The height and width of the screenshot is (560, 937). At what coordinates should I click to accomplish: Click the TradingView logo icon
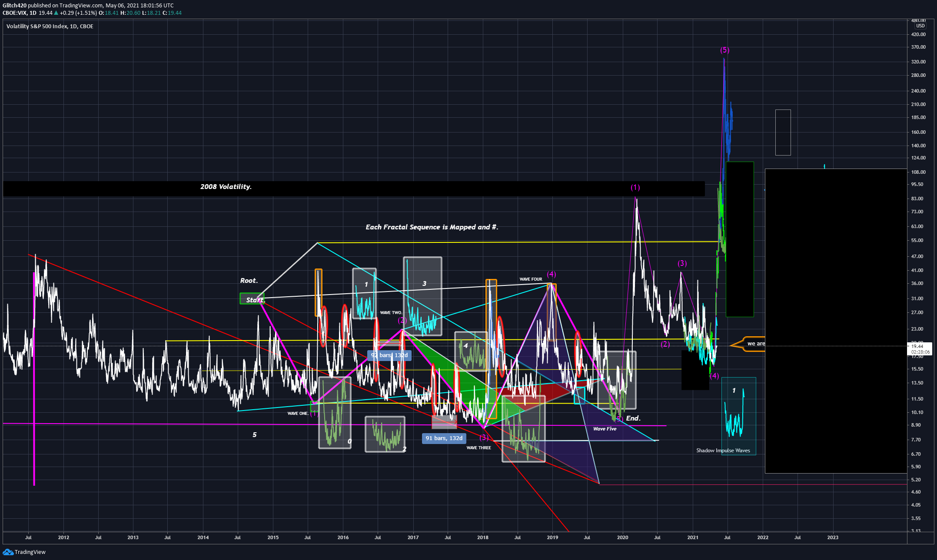coord(8,552)
